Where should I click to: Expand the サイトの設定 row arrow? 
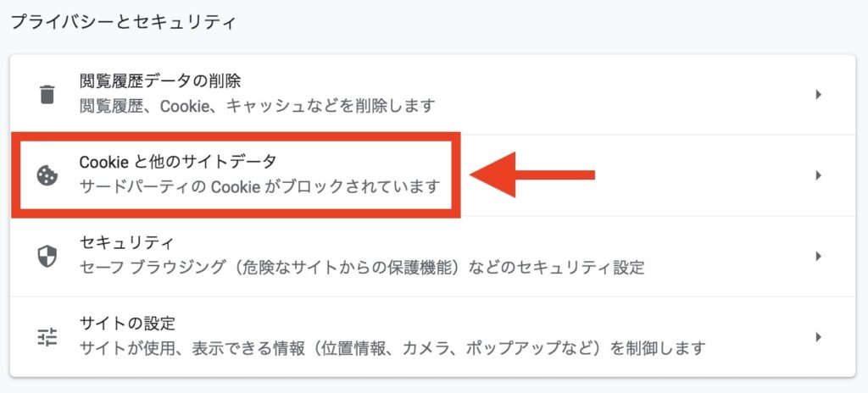point(818,337)
